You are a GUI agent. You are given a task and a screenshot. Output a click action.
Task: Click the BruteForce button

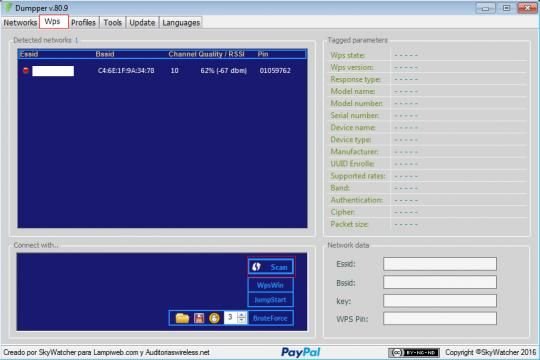coord(270,318)
